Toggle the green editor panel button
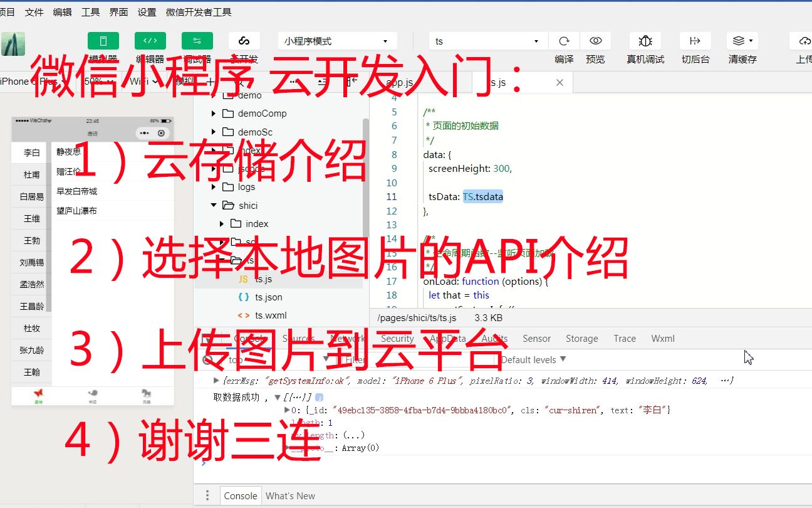This screenshot has height=508, width=812. click(150, 41)
